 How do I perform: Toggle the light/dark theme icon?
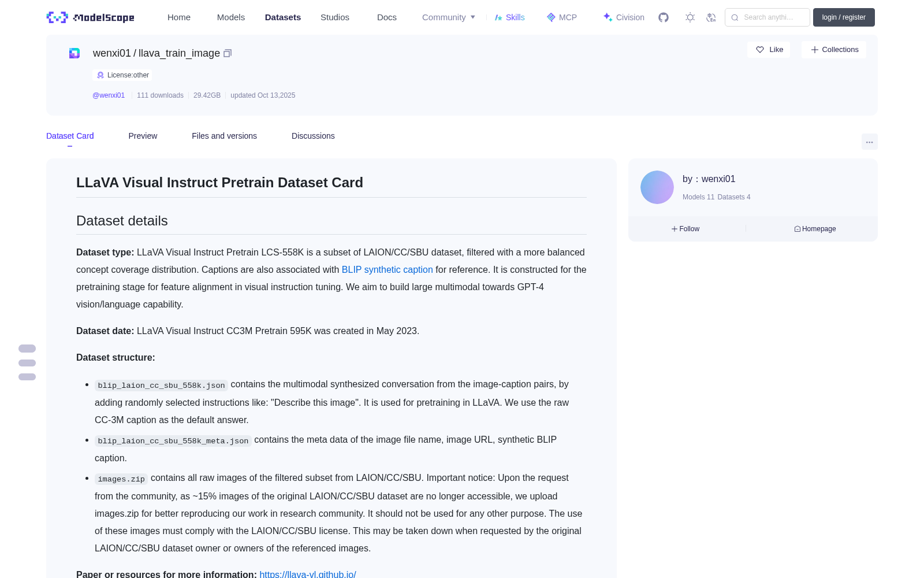coord(690,17)
